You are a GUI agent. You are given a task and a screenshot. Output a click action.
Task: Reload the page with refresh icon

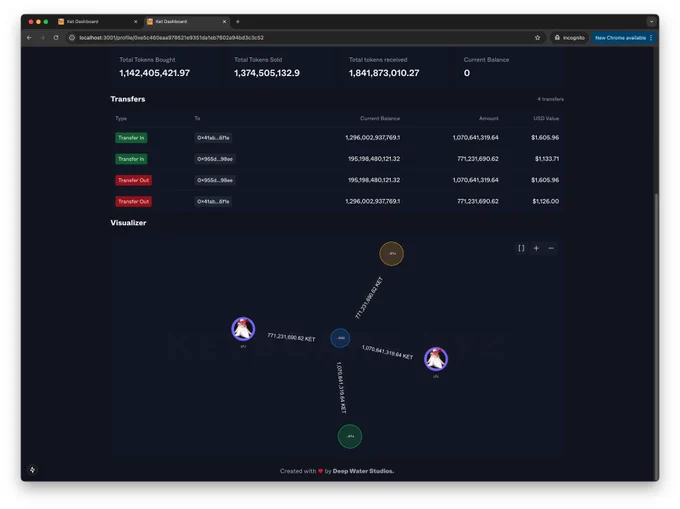click(x=56, y=38)
